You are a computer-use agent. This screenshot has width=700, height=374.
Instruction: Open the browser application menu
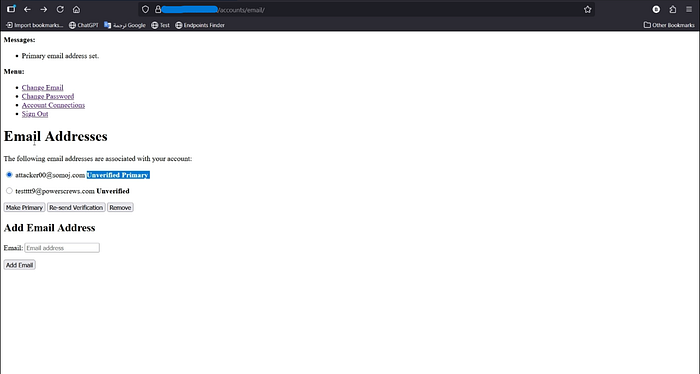pyautogui.click(x=689, y=9)
